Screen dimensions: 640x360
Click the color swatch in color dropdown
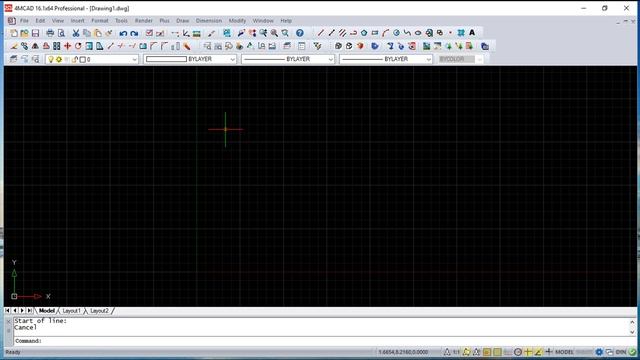click(166, 60)
